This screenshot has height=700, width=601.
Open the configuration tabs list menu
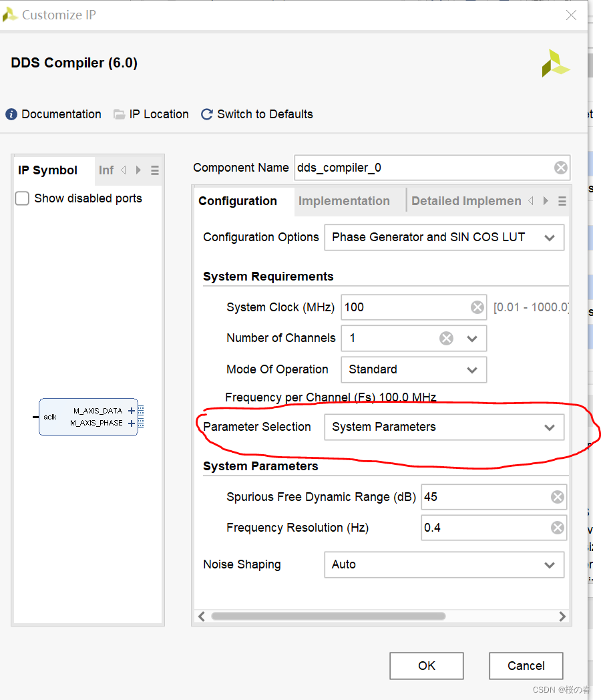coord(562,201)
